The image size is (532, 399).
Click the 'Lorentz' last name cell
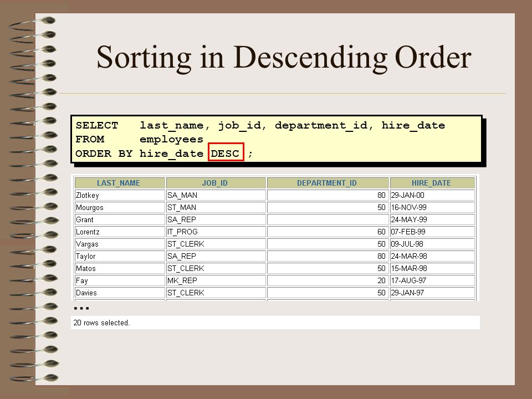120,232
